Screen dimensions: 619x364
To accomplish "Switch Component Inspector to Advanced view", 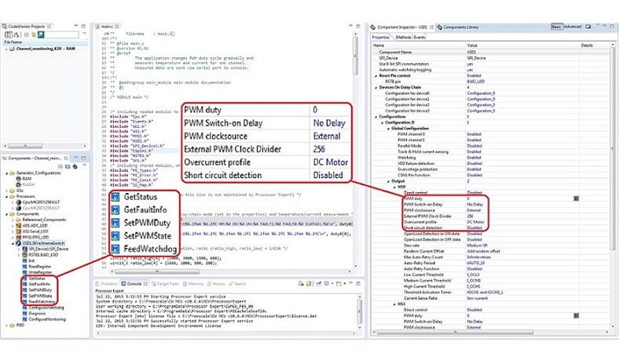I will tap(573, 26).
